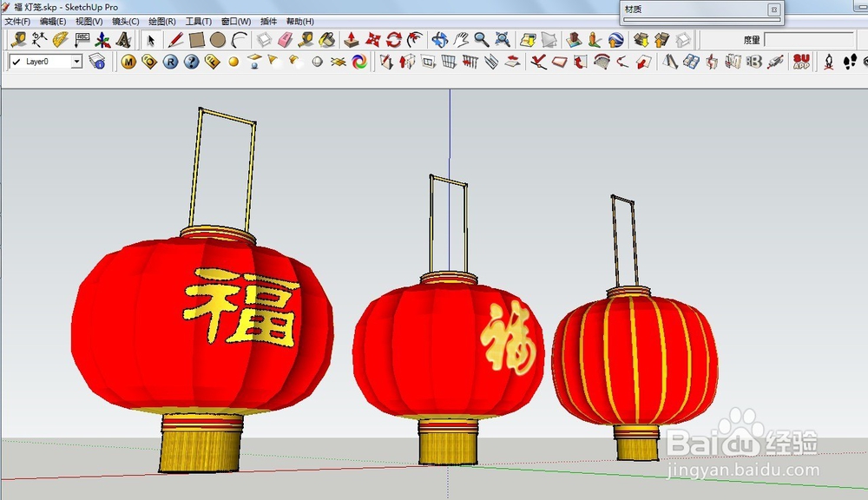Select the Pan hand tool
This screenshot has height=500, width=868.
(461, 40)
